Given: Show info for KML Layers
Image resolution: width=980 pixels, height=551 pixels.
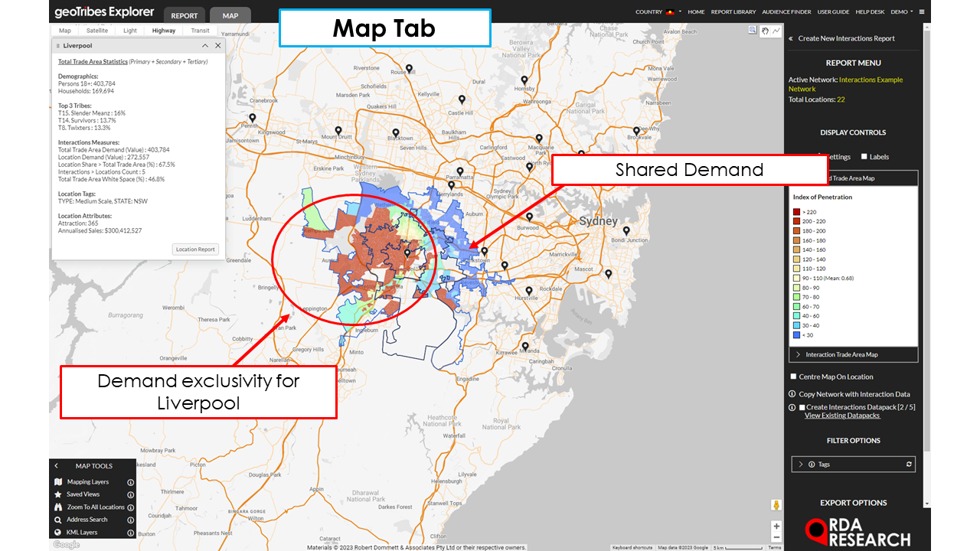Looking at the screenshot, I should tap(130, 532).
